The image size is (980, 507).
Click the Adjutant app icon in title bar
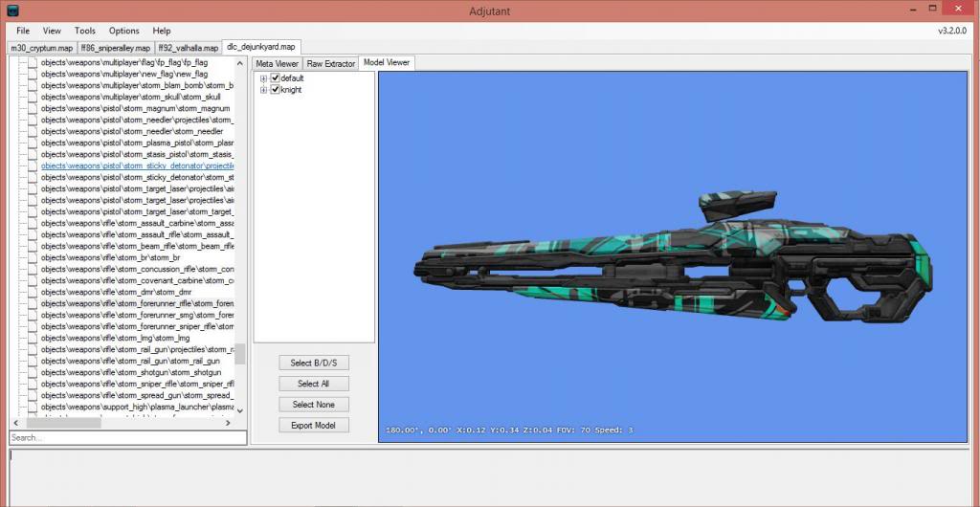tap(12, 11)
